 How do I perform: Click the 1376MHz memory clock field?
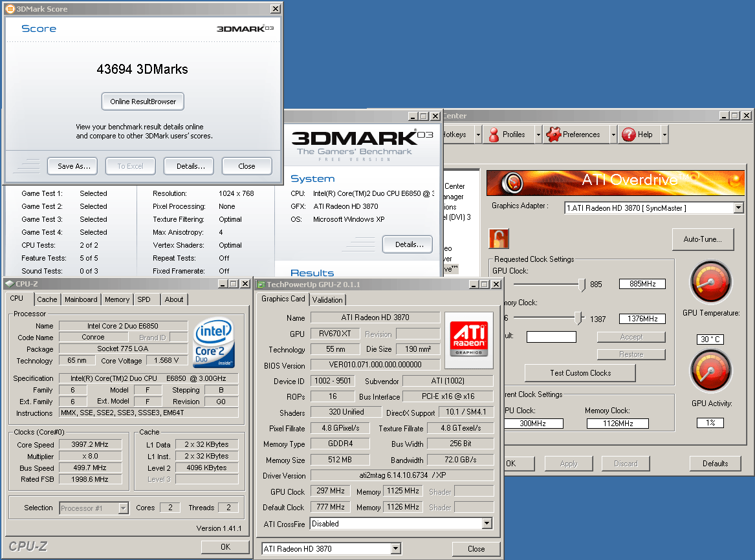pyautogui.click(x=642, y=319)
